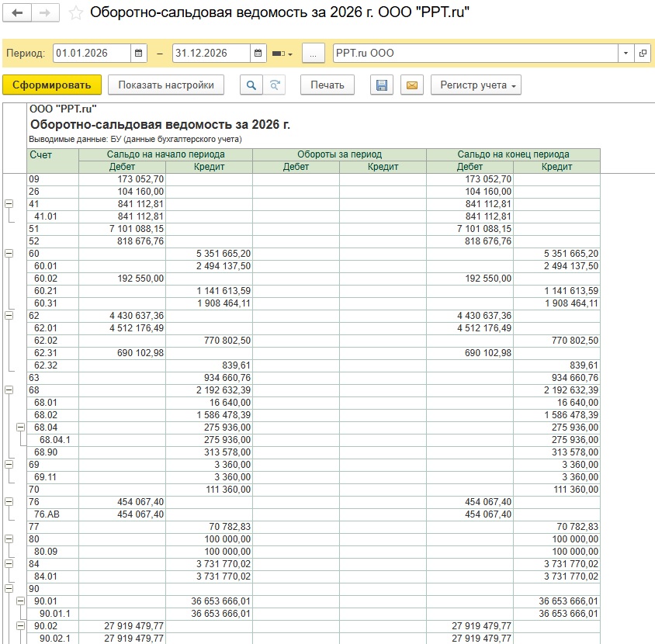This screenshot has width=655, height=644.
Task: Click the find next search icon
Action: click(275, 85)
